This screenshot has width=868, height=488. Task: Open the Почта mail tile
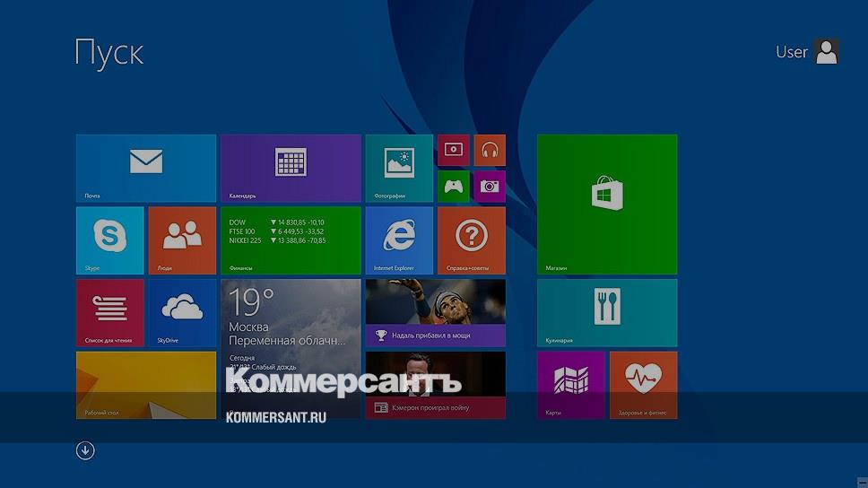145,168
